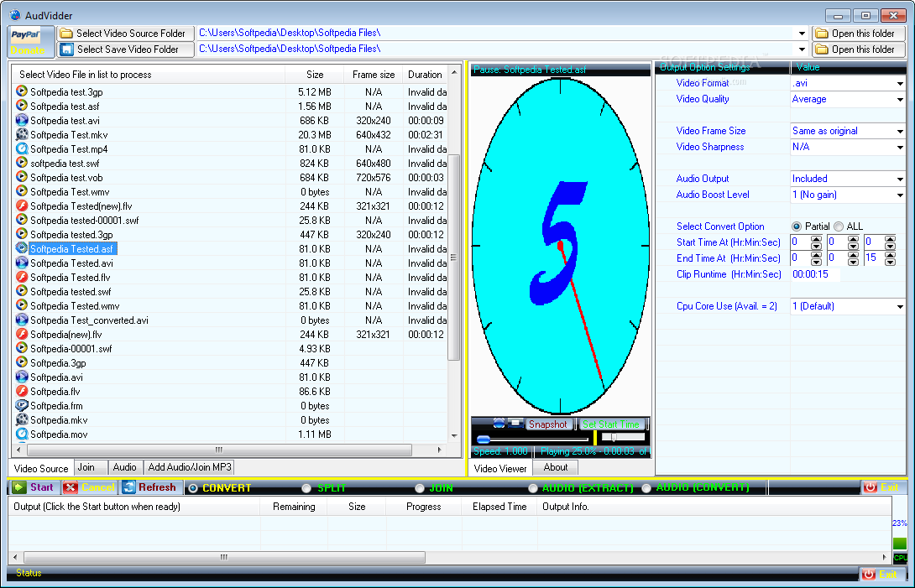Open the About tab
The width and height of the screenshot is (915, 588).
coord(555,466)
